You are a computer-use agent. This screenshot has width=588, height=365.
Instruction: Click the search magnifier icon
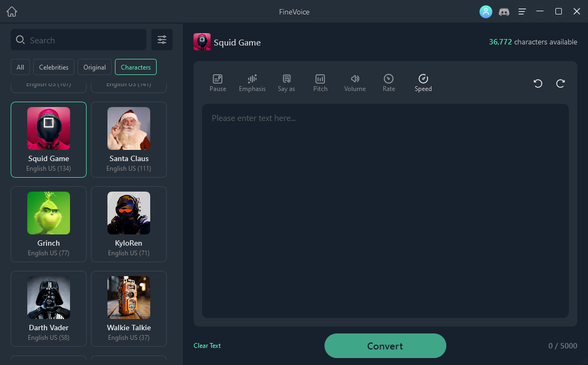[x=20, y=40]
